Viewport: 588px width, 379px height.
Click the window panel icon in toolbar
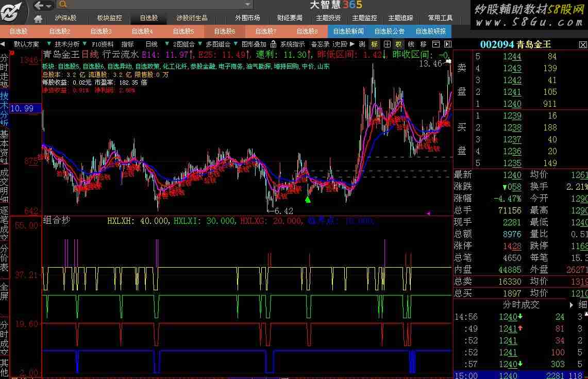coord(436,44)
